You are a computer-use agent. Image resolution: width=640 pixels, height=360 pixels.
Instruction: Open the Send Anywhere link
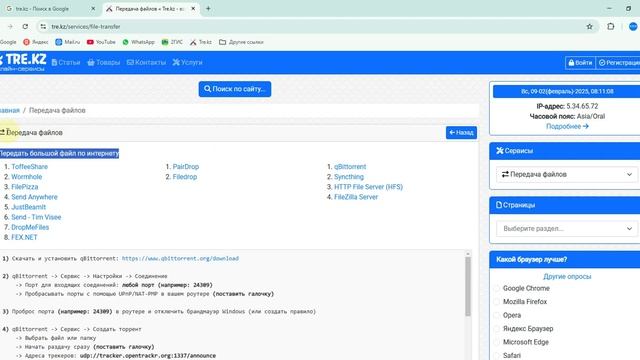34,197
